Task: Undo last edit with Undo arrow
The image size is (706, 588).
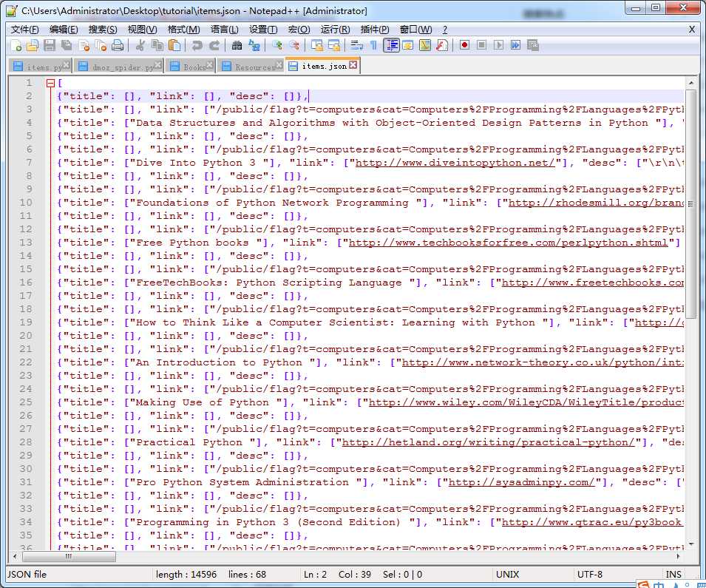Action: pos(197,45)
